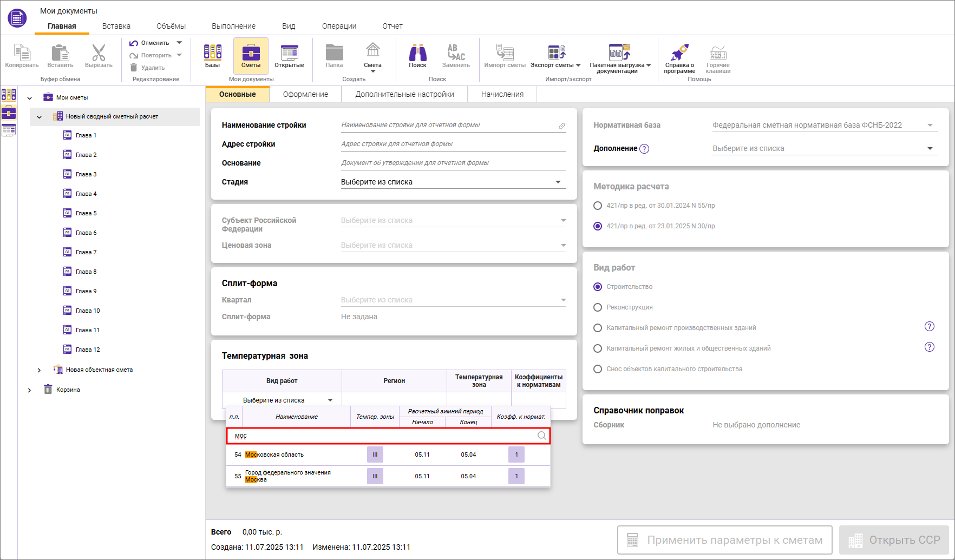
Task: Click the search magnifier in region filter
Action: pos(541,436)
